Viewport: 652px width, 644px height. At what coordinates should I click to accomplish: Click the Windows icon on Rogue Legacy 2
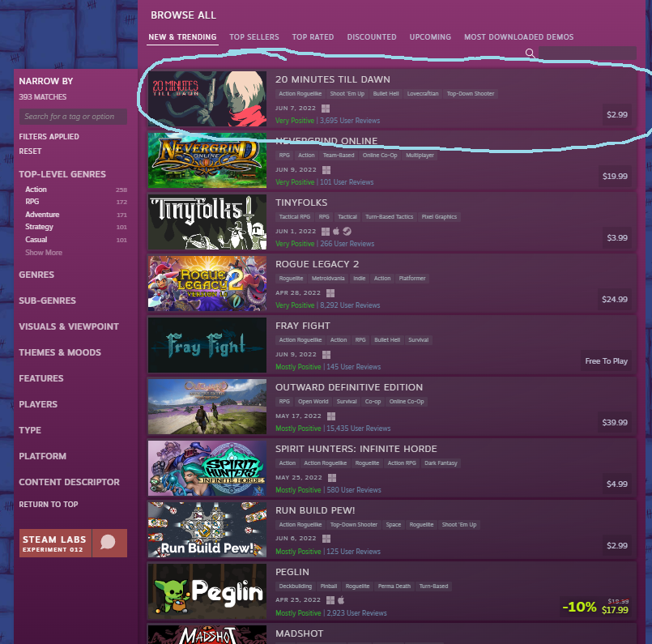click(x=330, y=293)
